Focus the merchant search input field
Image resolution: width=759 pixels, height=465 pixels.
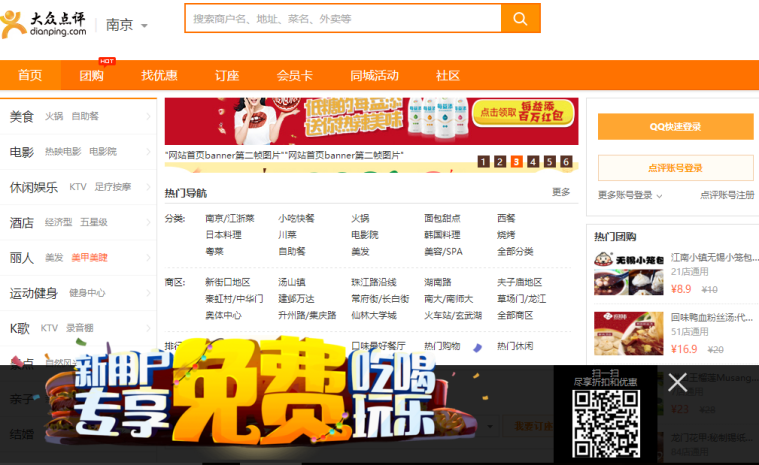(x=343, y=19)
